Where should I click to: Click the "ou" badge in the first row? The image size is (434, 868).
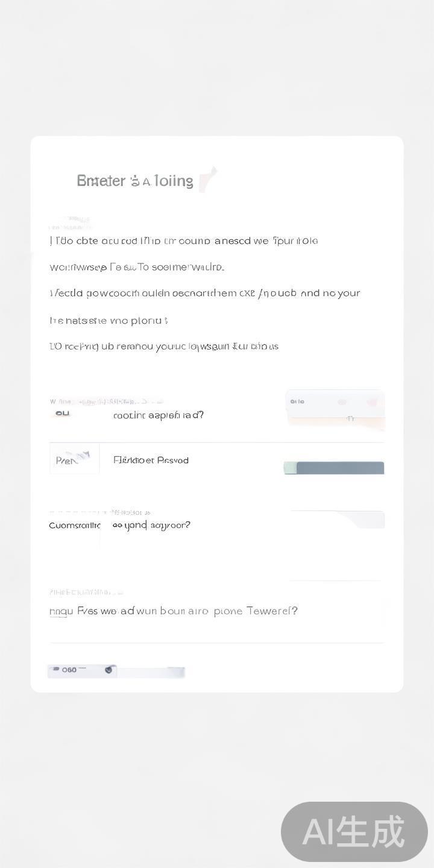(x=63, y=414)
